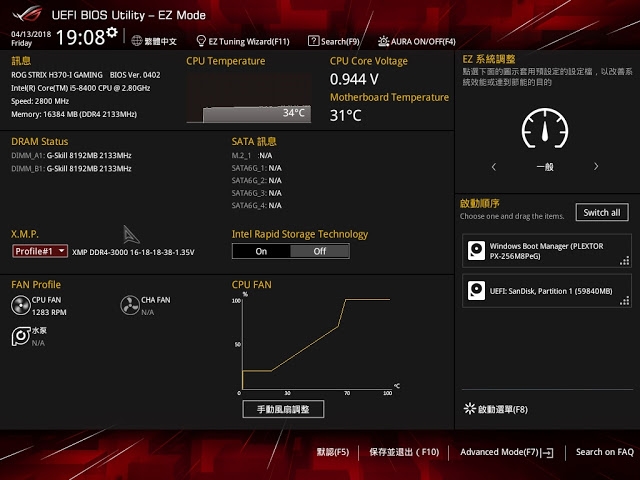Switch to Advanced Mode(F7)

pos(499,452)
